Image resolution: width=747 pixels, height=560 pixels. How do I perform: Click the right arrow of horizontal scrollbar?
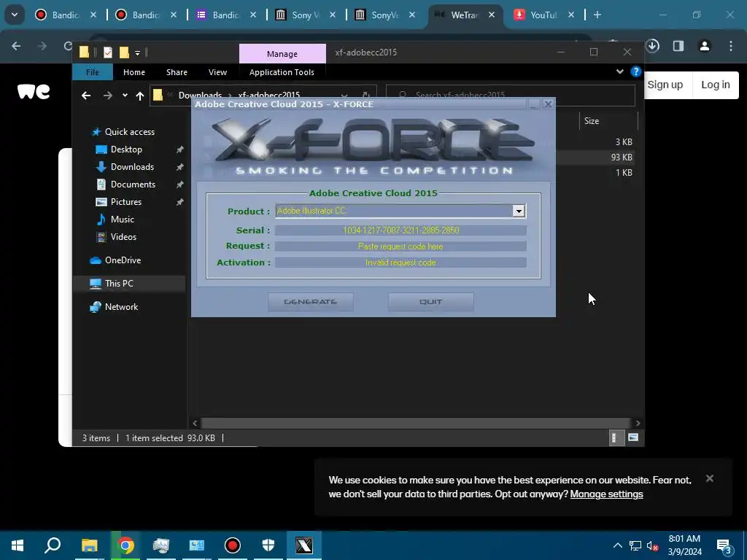638,423
